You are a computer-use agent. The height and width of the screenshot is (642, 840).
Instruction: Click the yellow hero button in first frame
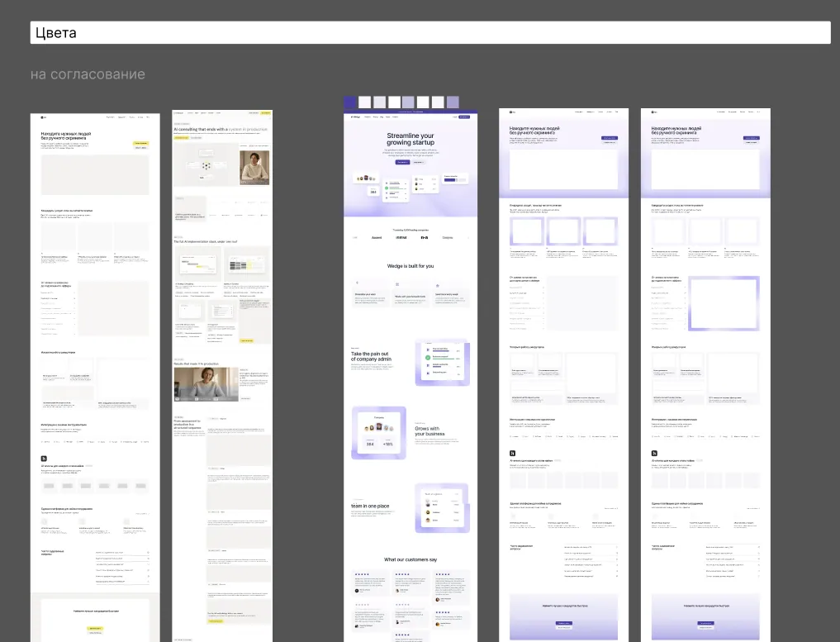[140, 143]
